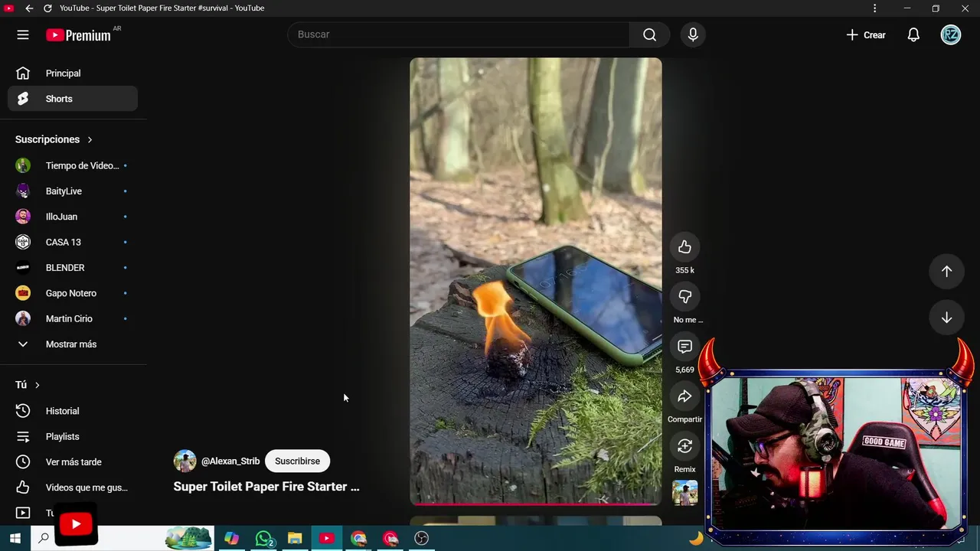Start voice search with microphone
Screen dimensions: 980x551
coord(693,34)
